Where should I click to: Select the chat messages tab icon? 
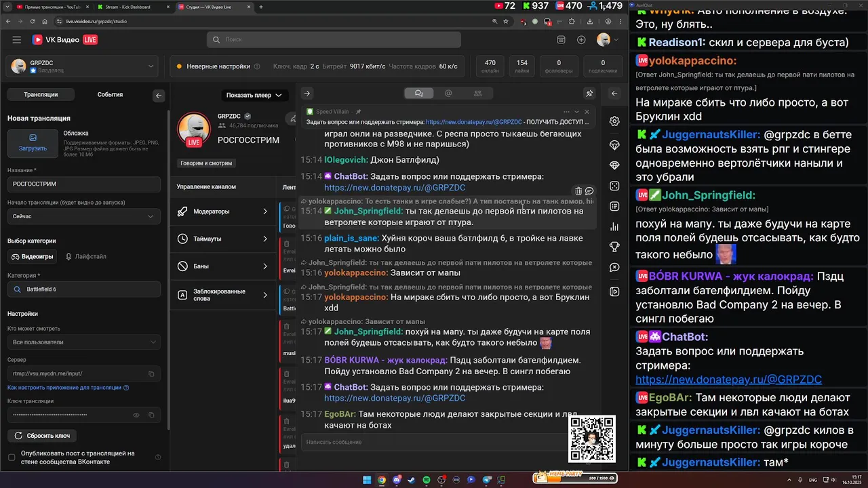coord(418,94)
